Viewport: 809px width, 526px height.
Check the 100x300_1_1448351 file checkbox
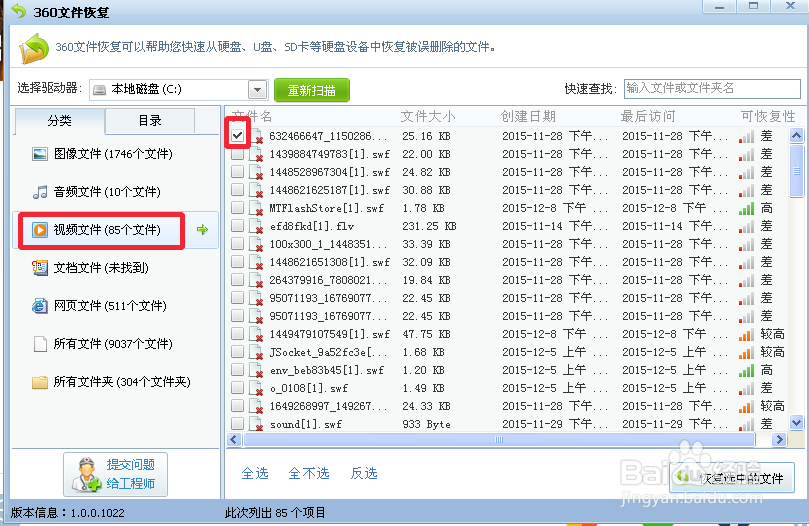[237, 244]
